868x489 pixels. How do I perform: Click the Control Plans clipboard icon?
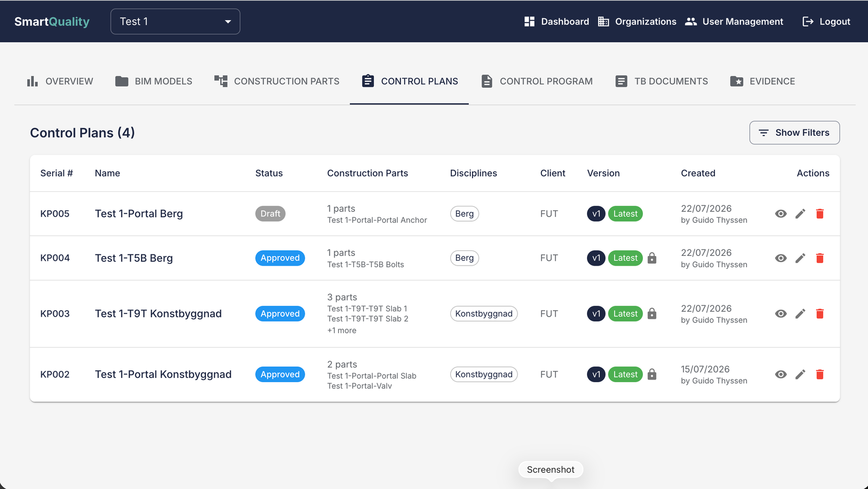coord(368,81)
